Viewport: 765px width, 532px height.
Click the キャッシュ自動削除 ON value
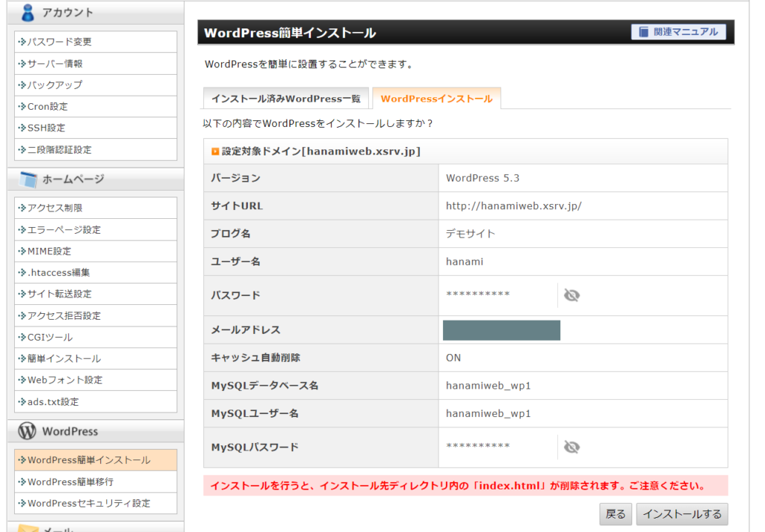pyautogui.click(x=453, y=358)
